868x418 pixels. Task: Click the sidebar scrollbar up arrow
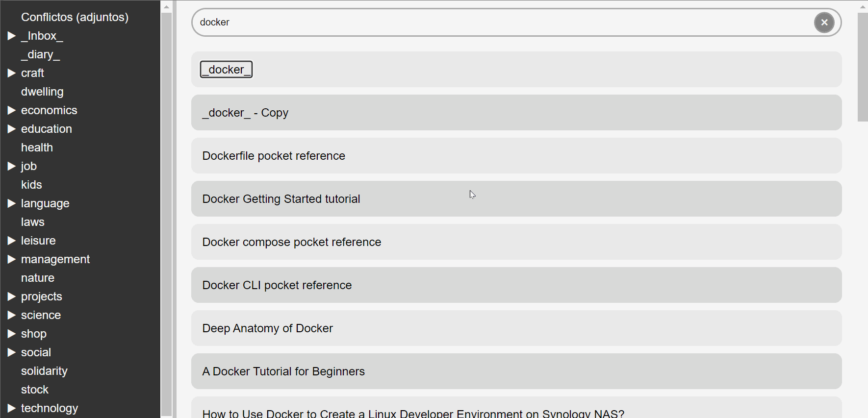pos(166,6)
